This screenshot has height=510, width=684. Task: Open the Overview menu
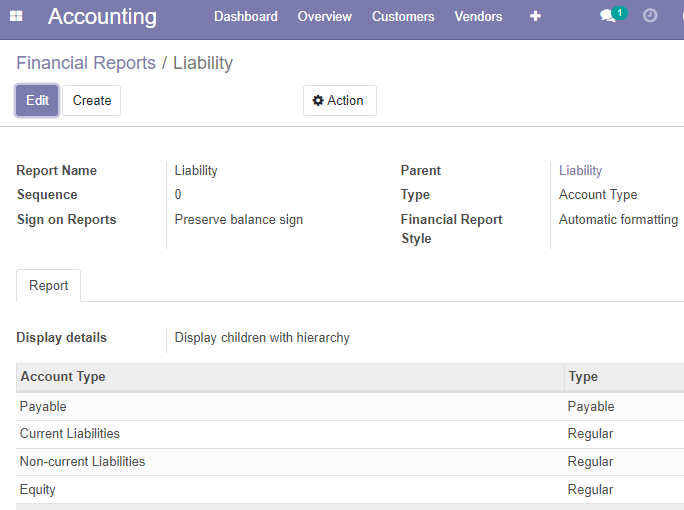[x=325, y=17]
